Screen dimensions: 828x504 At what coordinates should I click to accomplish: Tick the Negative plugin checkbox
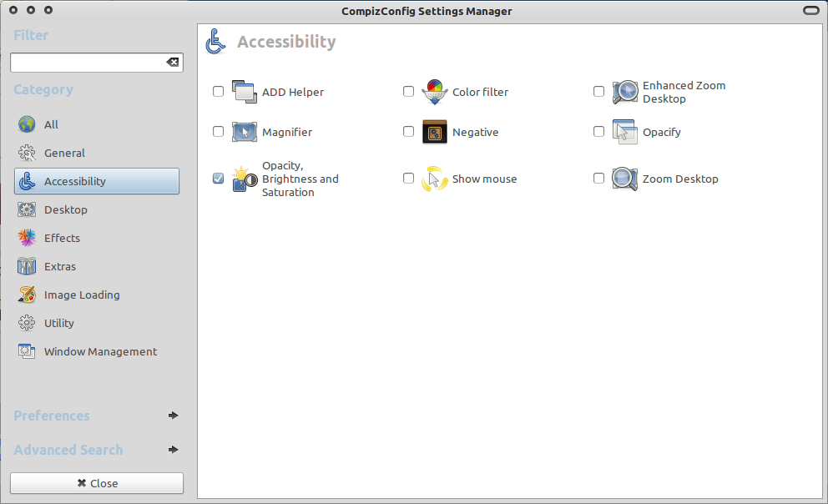409,132
